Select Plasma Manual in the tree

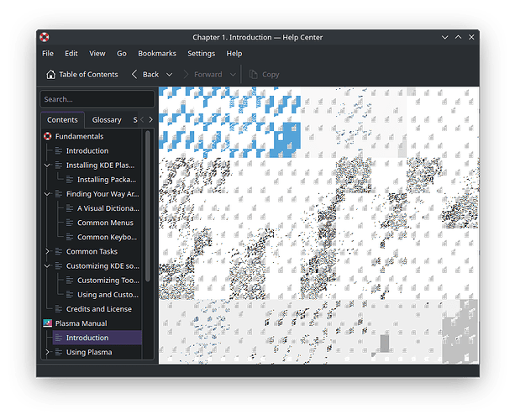pos(81,323)
